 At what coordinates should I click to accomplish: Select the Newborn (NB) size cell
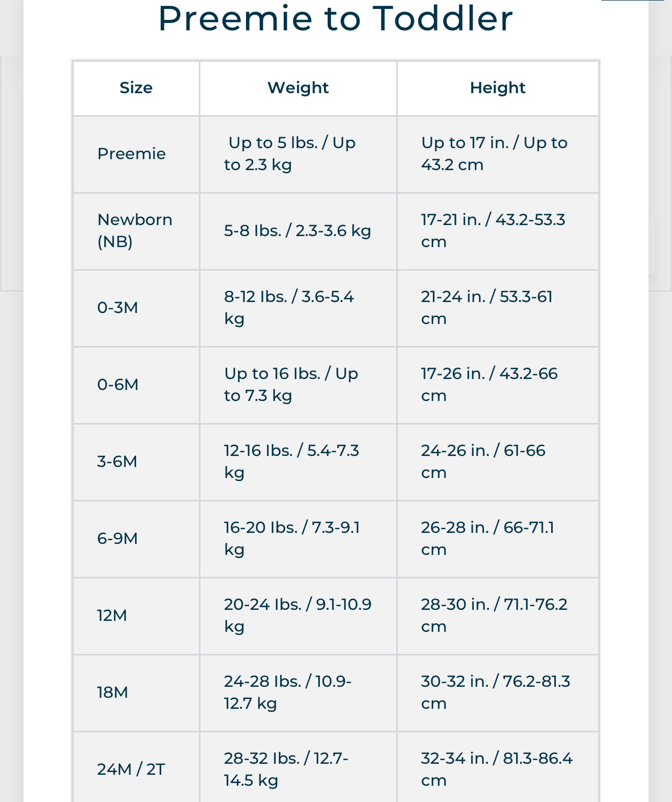tap(135, 231)
